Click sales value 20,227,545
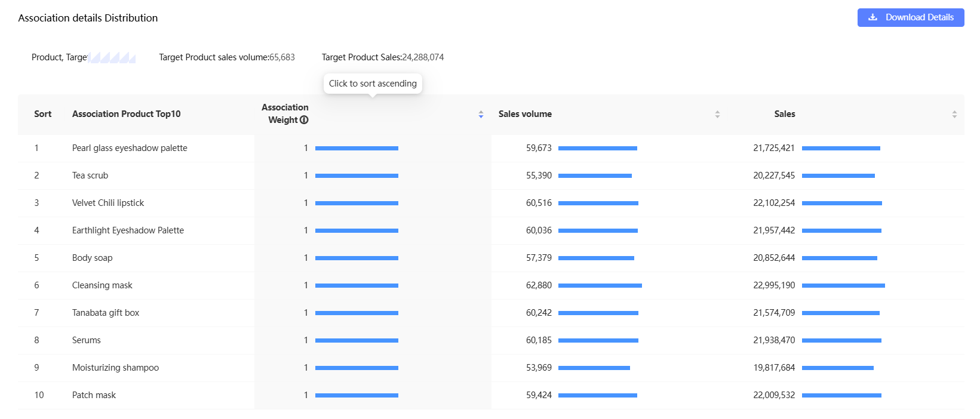 [774, 175]
